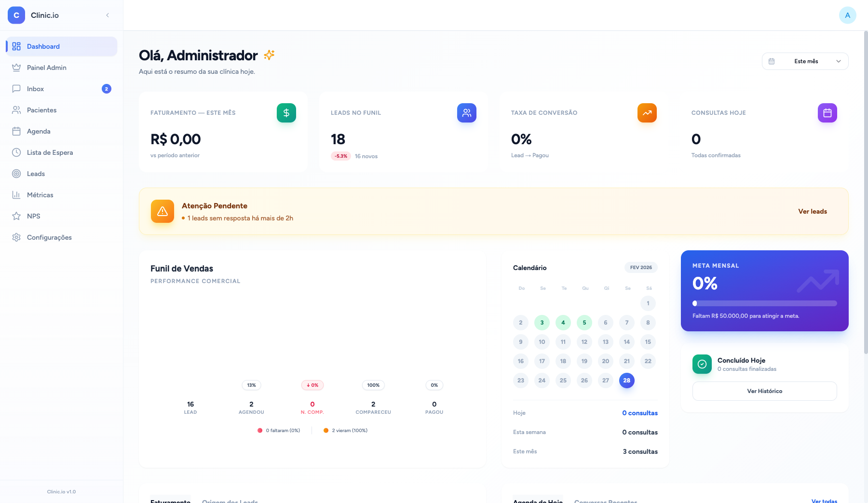The width and height of the screenshot is (868, 503).
Task: Go to Lista de Espera page
Action: (62, 152)
